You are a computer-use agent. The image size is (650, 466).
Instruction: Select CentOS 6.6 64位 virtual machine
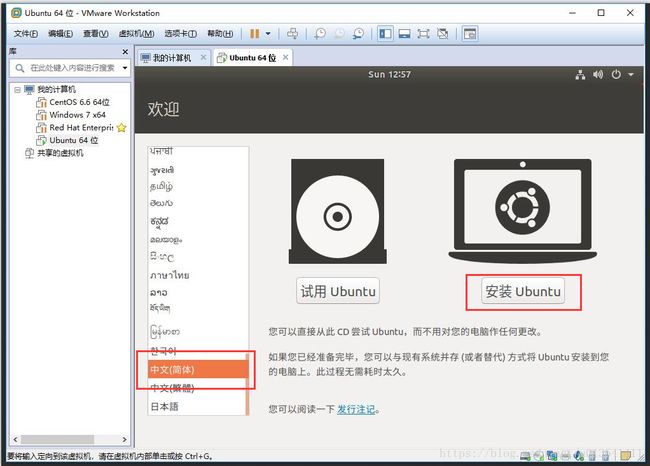tap(79, 102)
